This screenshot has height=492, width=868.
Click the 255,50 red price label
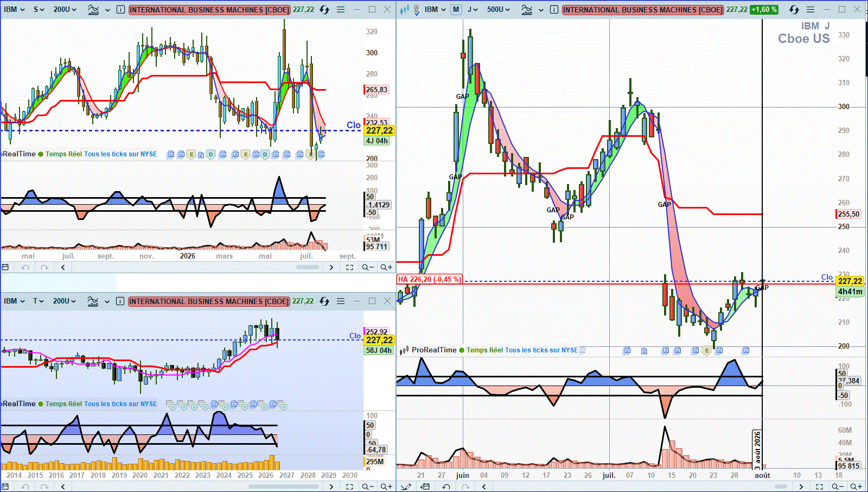pyautogui.click(x=849, y=214)
